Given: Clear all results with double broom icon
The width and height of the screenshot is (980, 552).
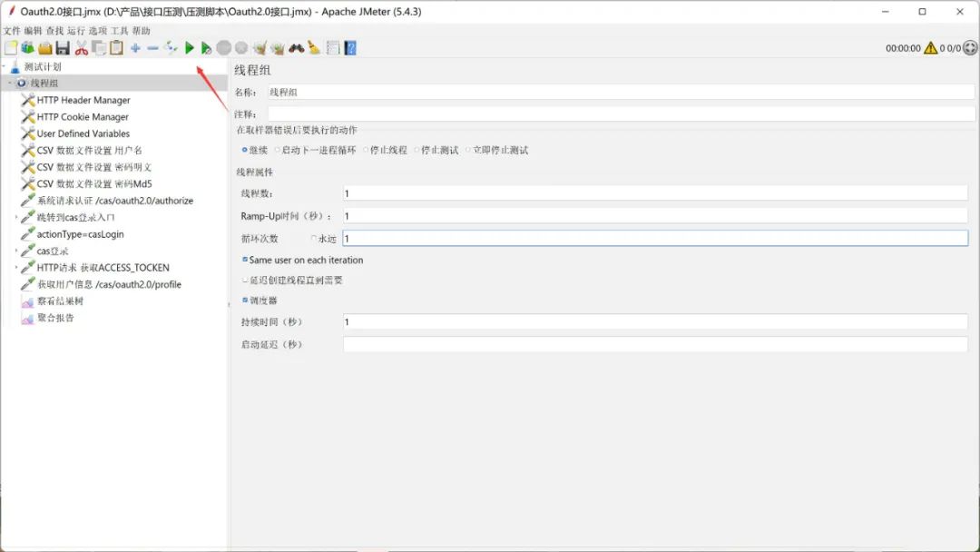Looking at the screenshot, I should click(x=278, y=48).
